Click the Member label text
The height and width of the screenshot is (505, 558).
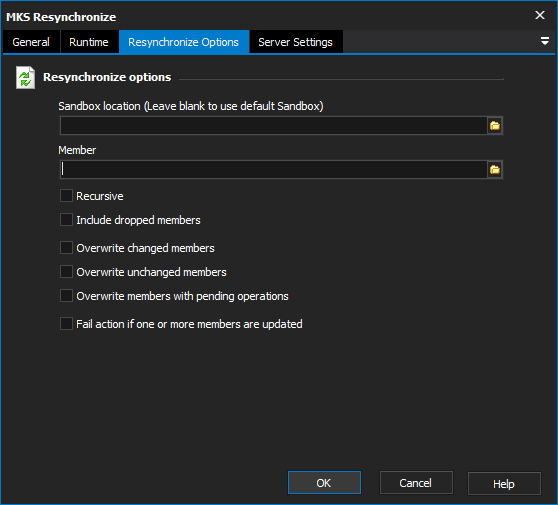click(77, 150)
